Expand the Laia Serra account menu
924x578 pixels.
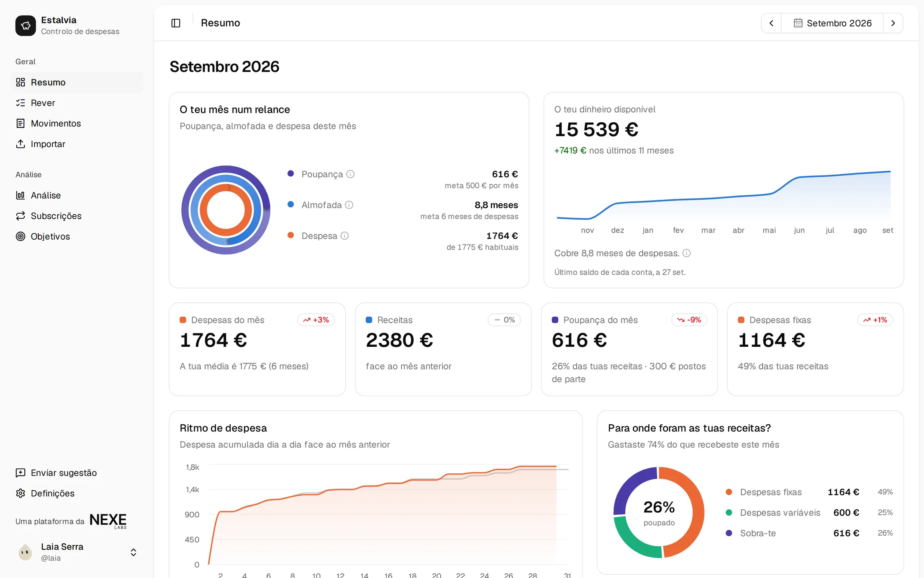click(133, 552)
